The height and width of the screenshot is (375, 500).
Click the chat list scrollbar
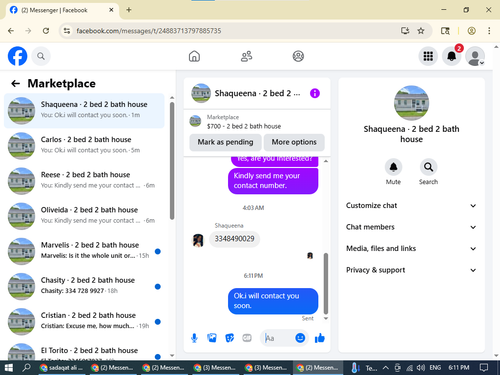coord(172,160)
